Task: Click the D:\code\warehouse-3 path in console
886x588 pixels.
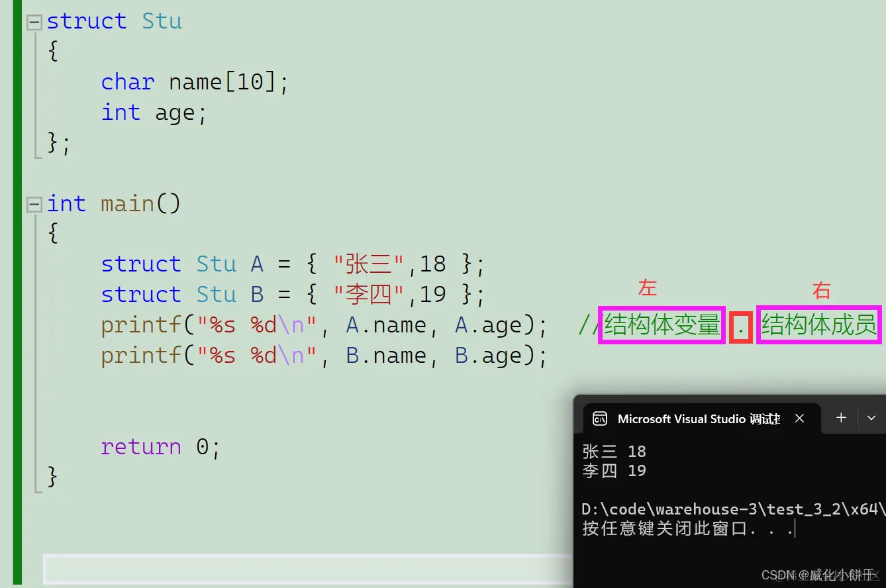Action: tap(733, 509)
